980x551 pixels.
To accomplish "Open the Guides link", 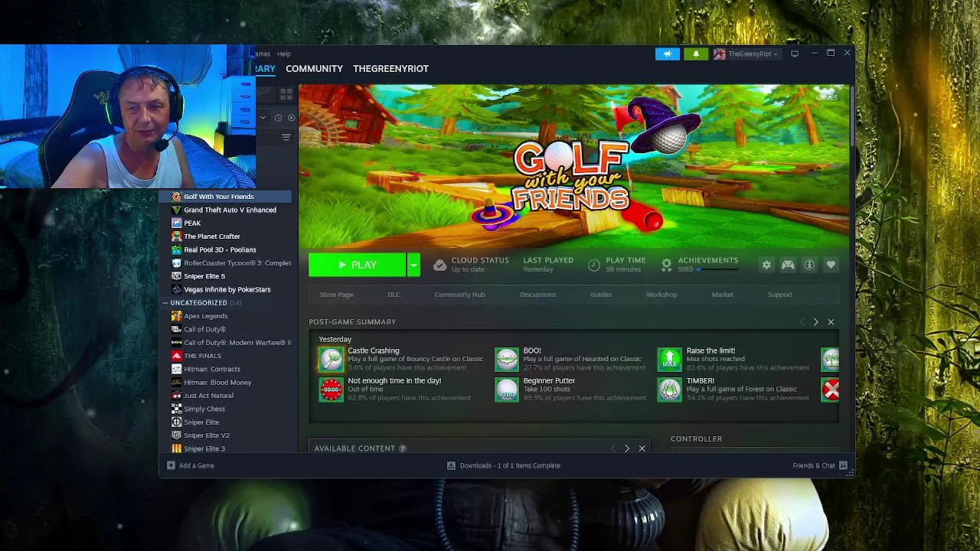I will [601, 295].
